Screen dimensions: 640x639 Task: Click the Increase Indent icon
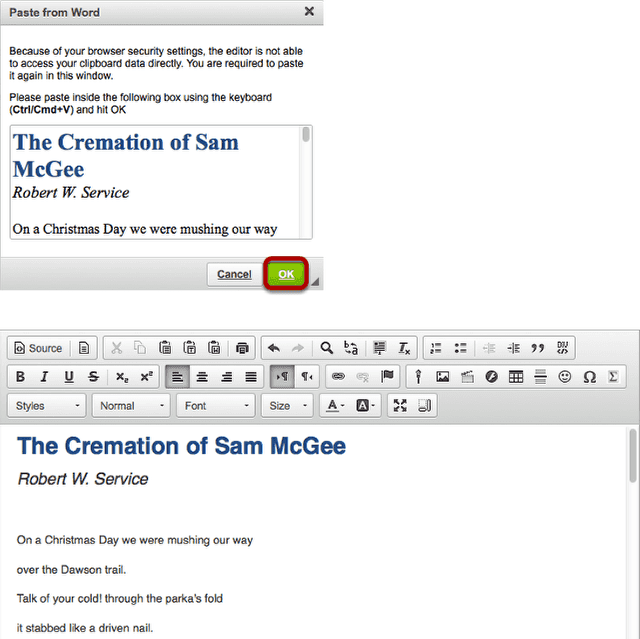click(513, 348)
